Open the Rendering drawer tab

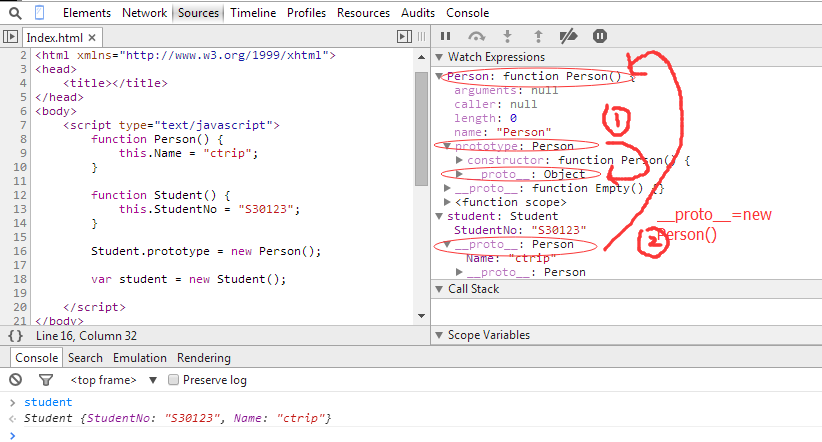point(203,358)
